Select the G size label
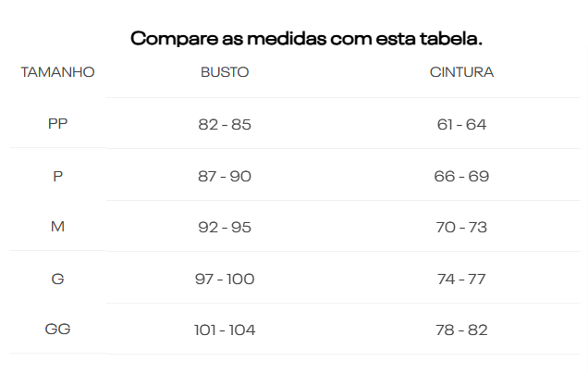The image size is (588, 386). (x=57, y=279)
